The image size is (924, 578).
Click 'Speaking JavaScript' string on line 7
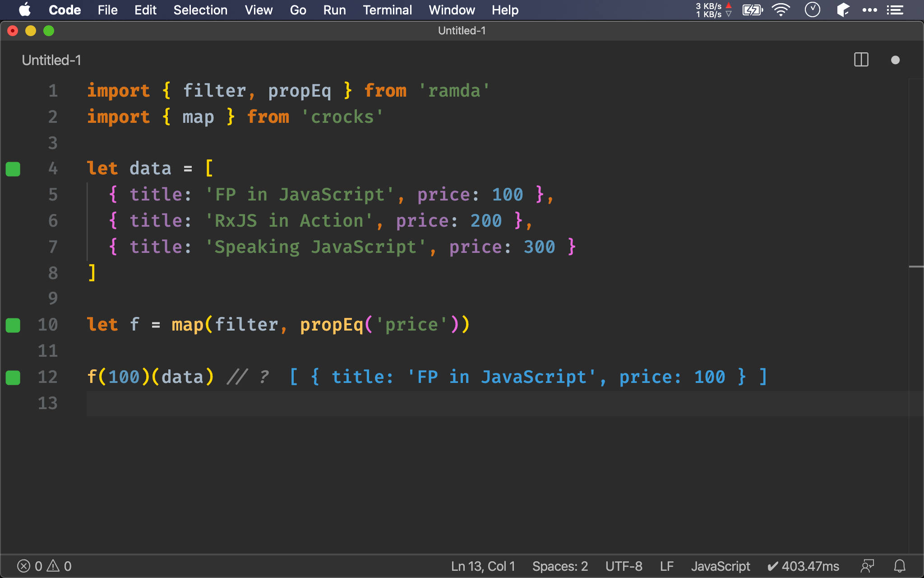coord(315,247)
